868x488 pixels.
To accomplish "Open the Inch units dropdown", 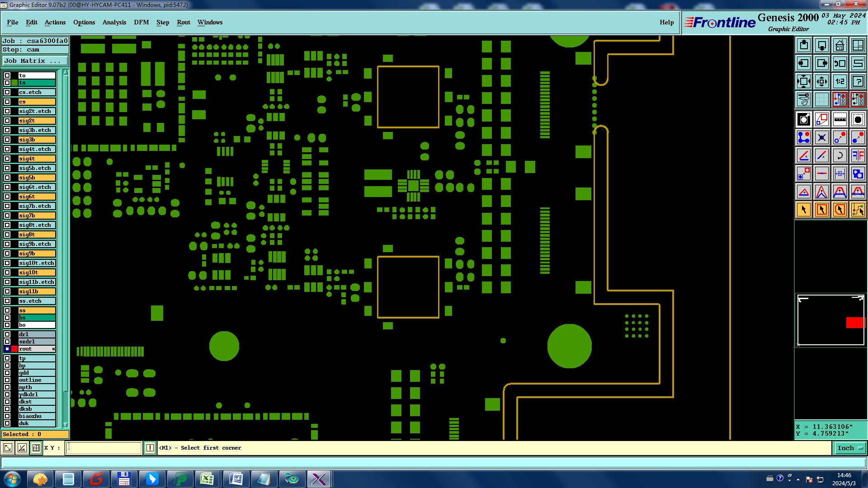I will coord(850,448).
